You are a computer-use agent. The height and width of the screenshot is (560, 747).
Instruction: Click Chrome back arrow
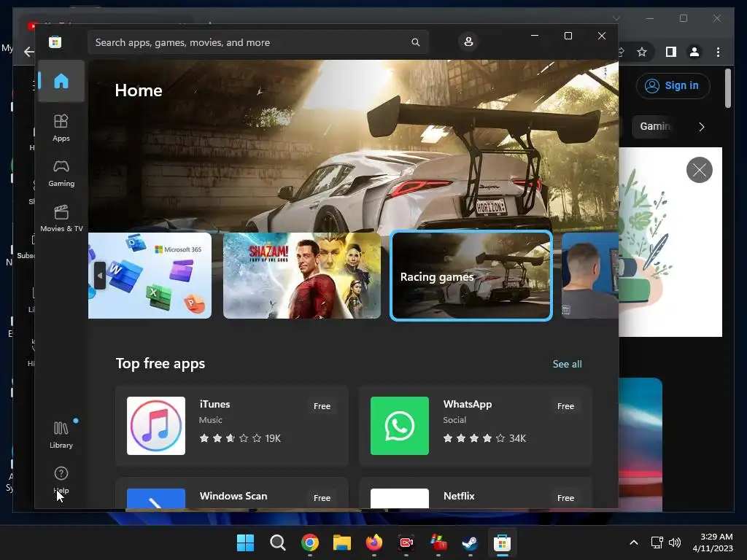pos(28,52)
